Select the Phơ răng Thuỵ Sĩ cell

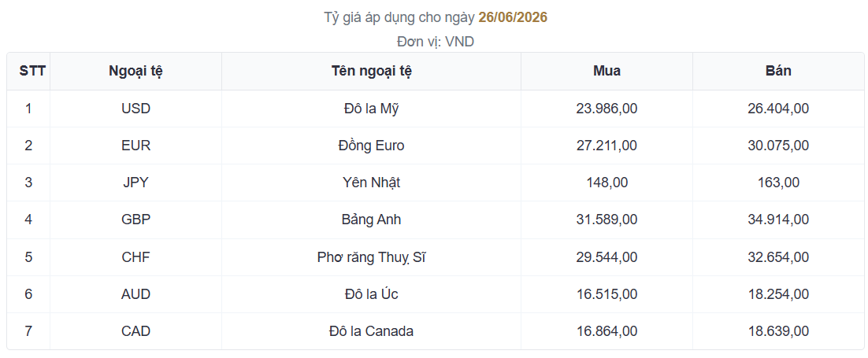click(372, 257)
